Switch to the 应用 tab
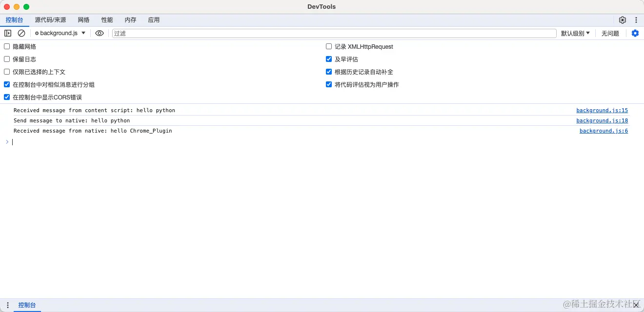The image size is (644, 312). (x=154, y=20)
